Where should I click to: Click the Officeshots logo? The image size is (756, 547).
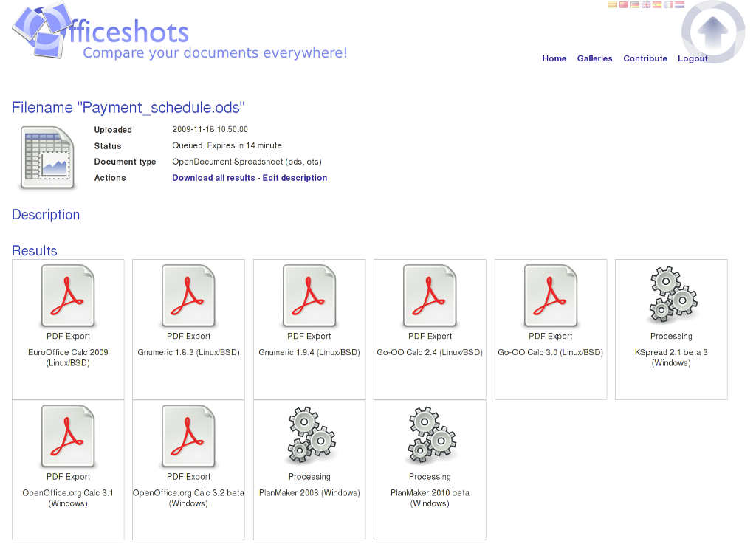pos(100,30)
